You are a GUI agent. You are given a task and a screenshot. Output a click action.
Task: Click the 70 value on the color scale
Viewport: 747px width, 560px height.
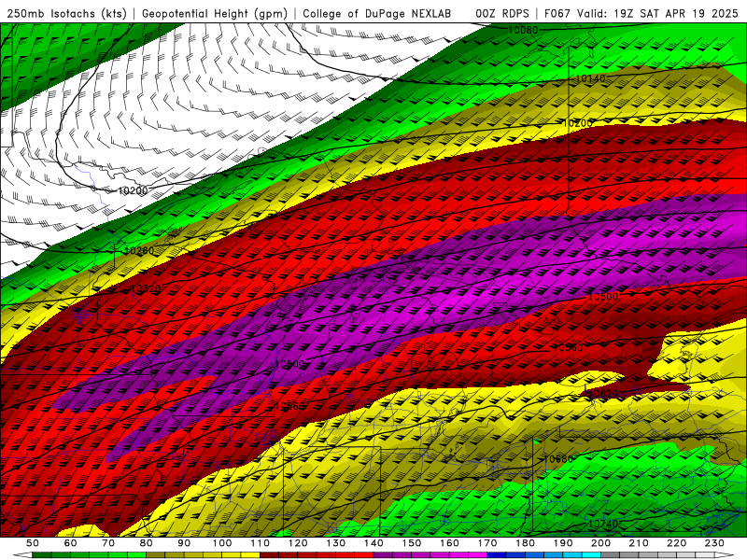click(x=108, y=543)
